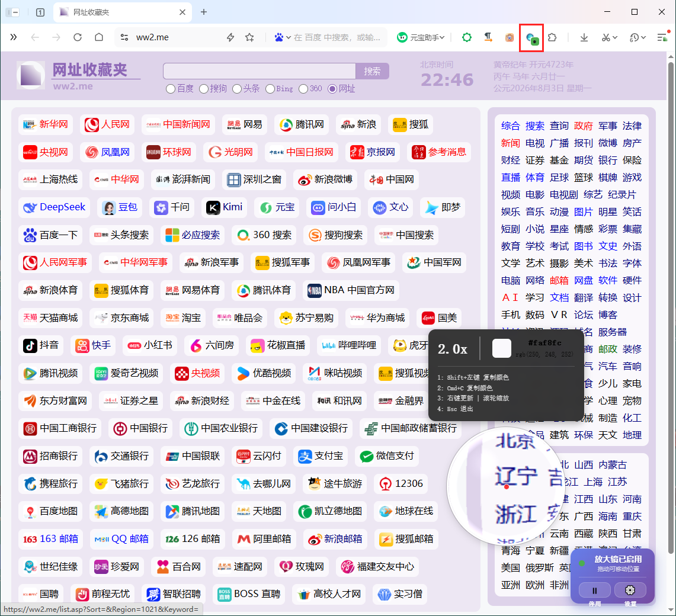Click the 搜索 search button
676x616 pixels.
372,71
